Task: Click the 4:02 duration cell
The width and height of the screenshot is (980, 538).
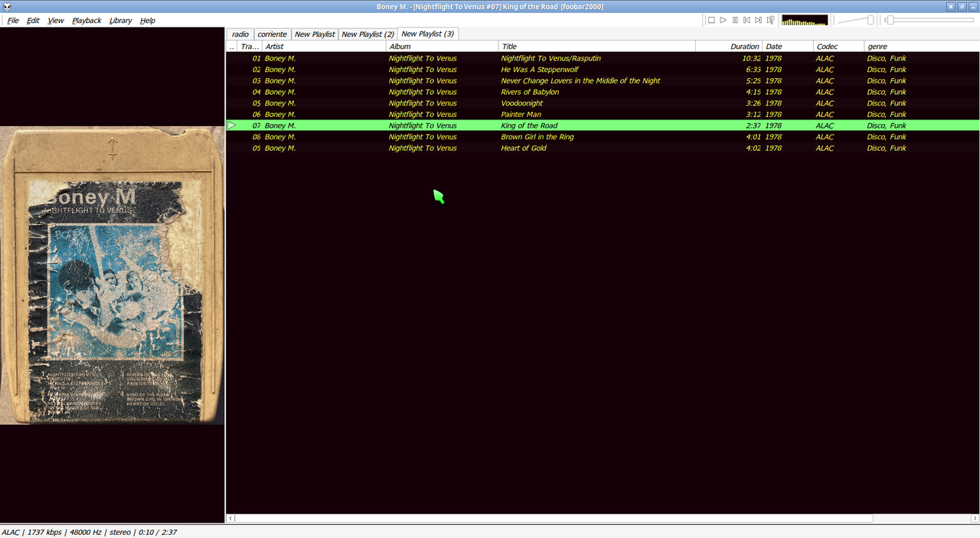Action: [x=753, y=148]
